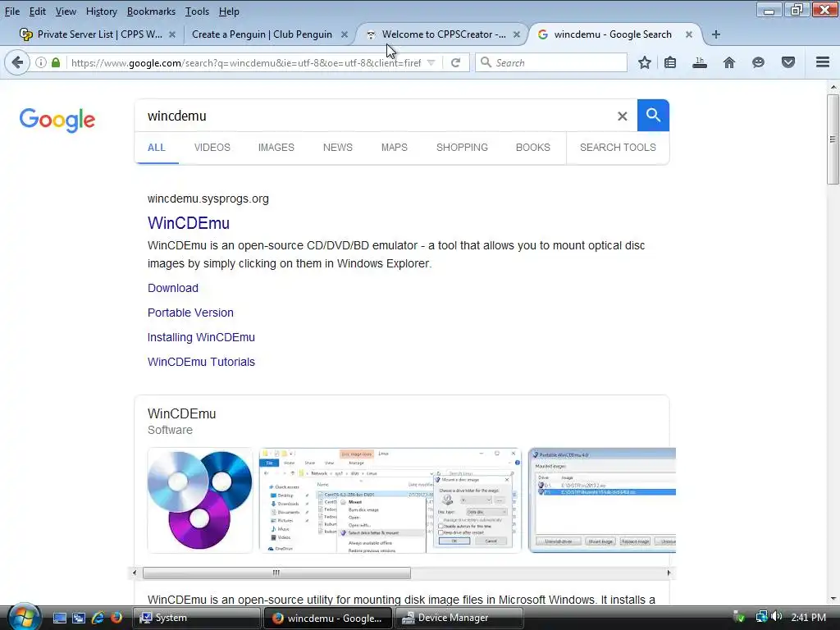The width and height of the screenshot is (840, 630).
Task: Open the Download sitelink
Action: 173,288
